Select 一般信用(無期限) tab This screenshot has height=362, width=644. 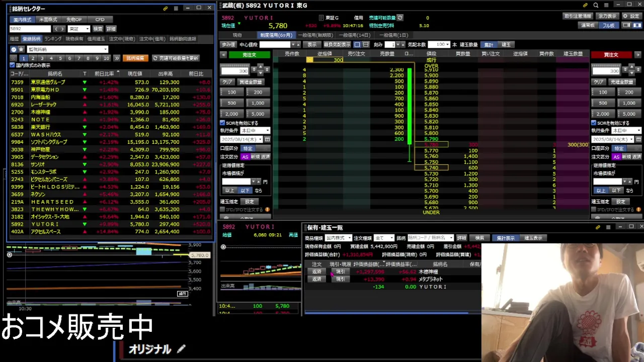coord(315,35)
